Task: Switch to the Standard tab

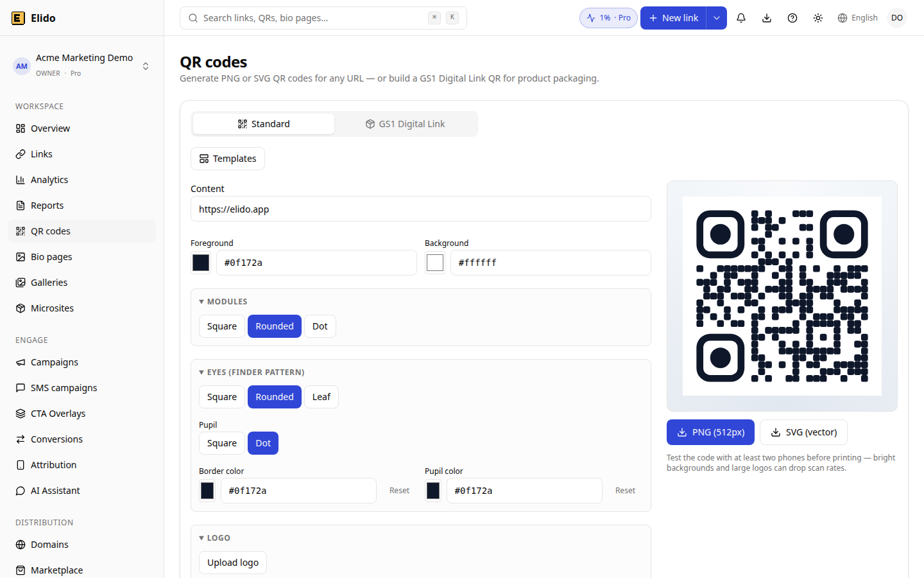Action: (264, 124)
